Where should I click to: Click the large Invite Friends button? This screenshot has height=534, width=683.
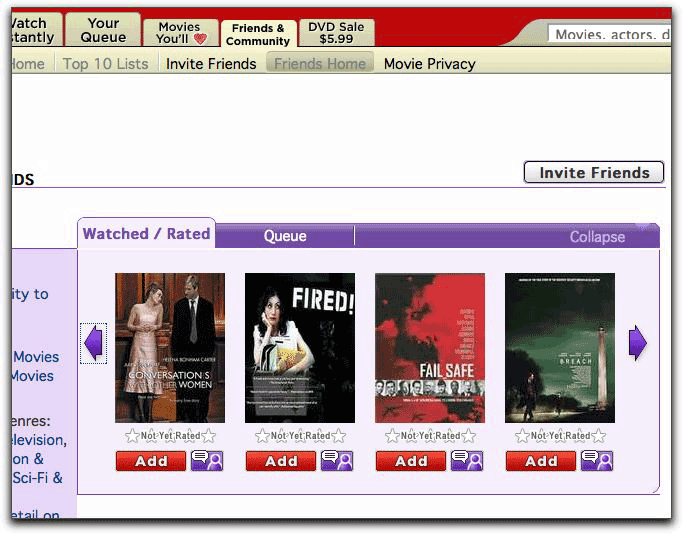594,172
